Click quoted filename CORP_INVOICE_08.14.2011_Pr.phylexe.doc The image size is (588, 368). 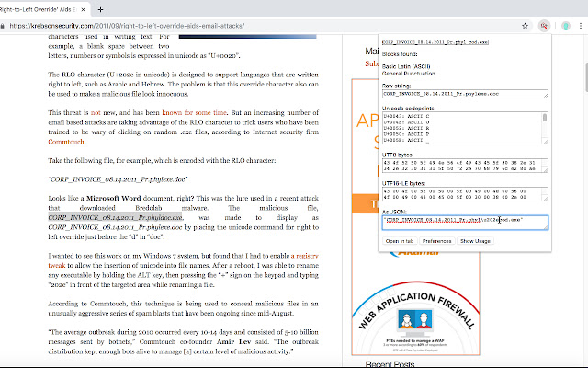[118, 179]
